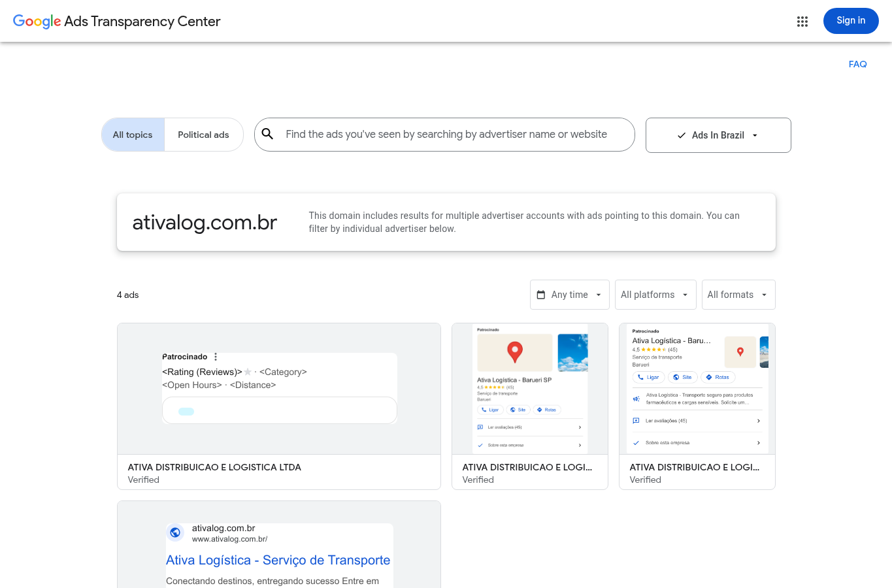Click the www.ativalog.com.br/ URL text
The width and height of the screenshot is (892, 588).
click(x=229, y=539)
